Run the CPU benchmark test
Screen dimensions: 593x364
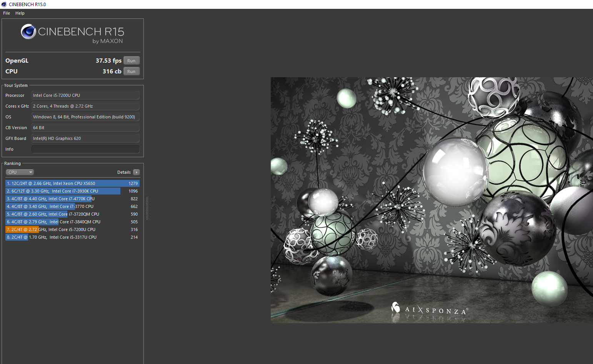click(x=132, y=71)
